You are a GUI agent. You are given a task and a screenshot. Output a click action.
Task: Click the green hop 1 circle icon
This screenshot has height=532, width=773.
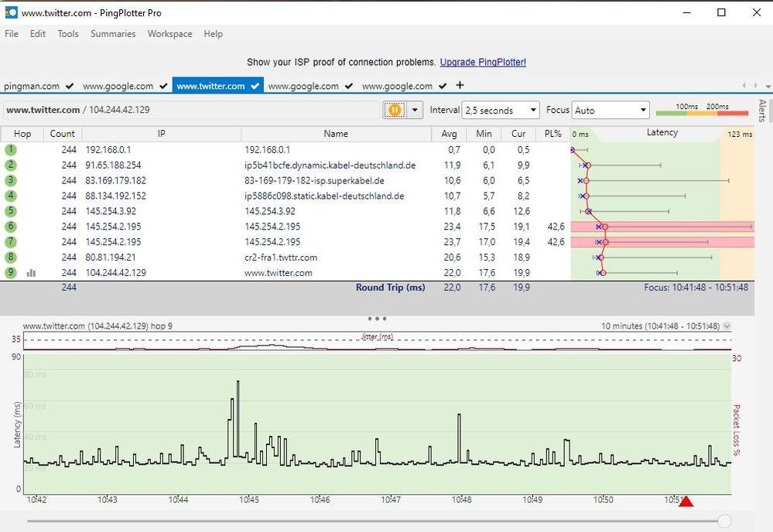[x=10, y=149]
